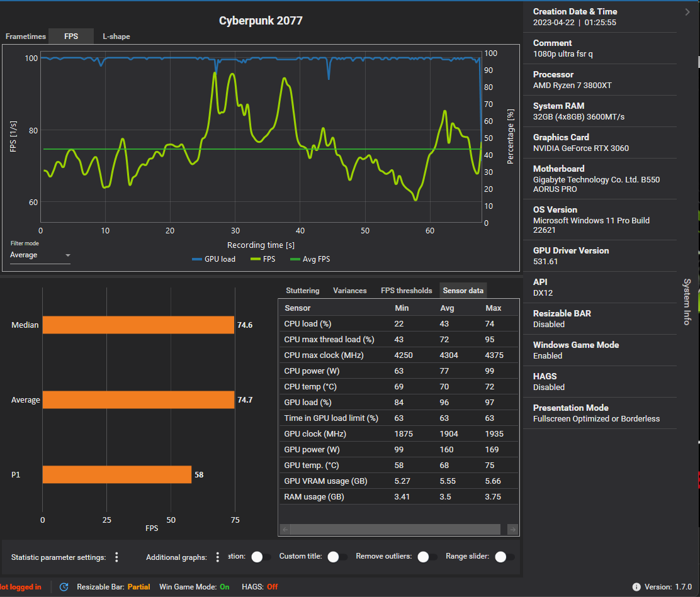
Task: Click the Average orange bar
Action: 138,400
